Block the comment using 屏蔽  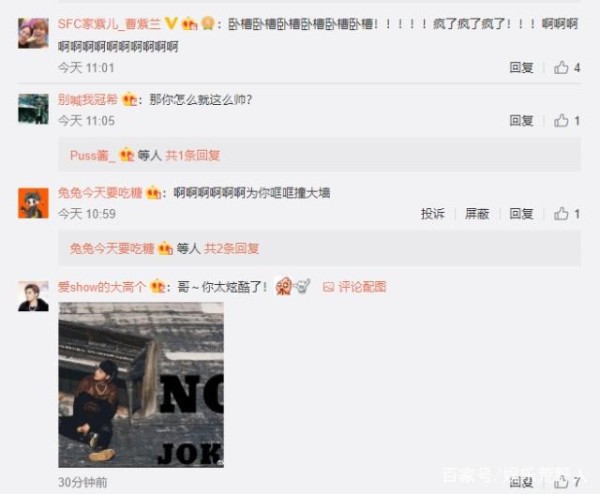[477, 214]
